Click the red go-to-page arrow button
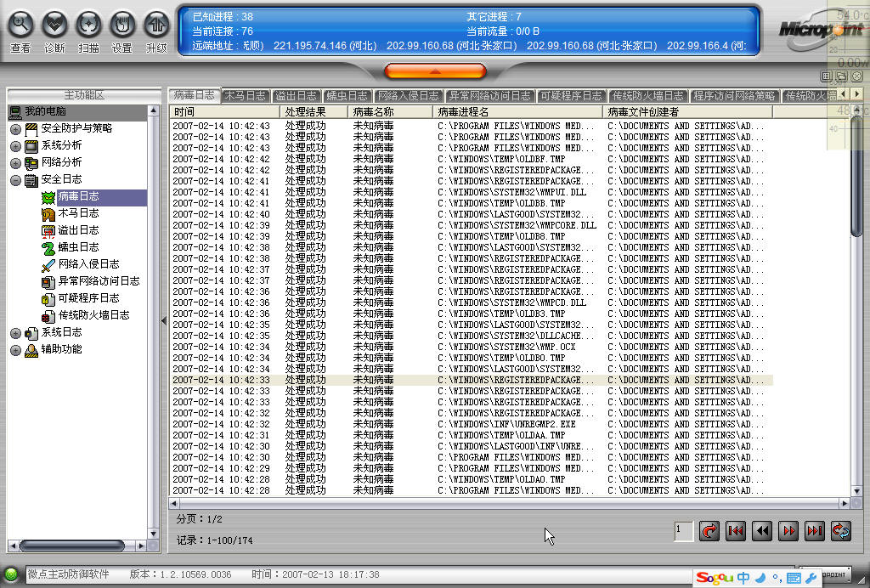The image size is (870, 588). click(709, 531)
